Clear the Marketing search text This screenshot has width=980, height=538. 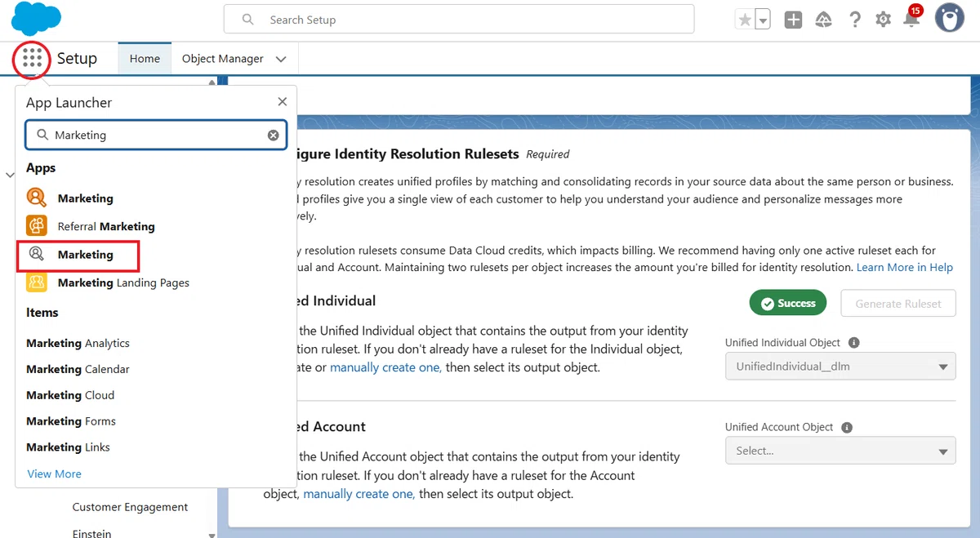274,136
